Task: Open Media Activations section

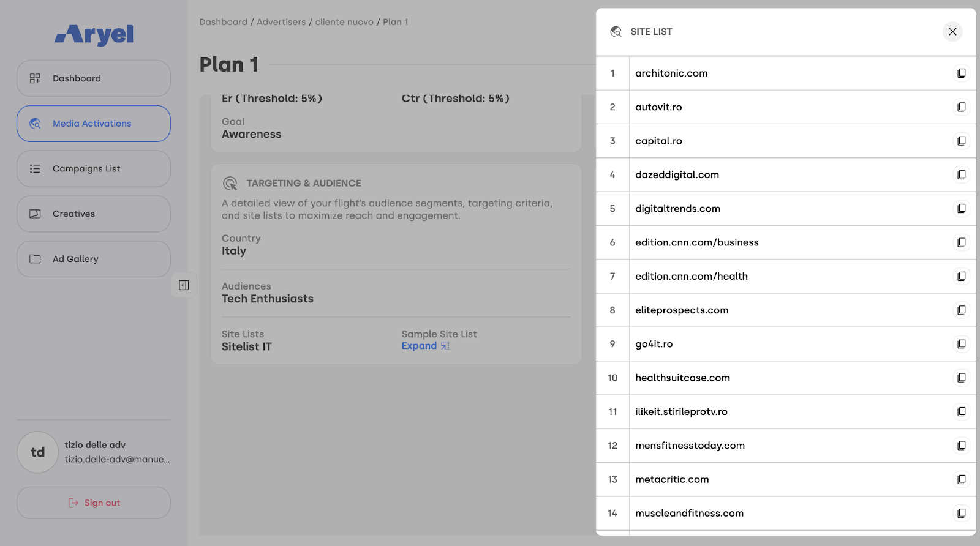Action: pos(94,124)
